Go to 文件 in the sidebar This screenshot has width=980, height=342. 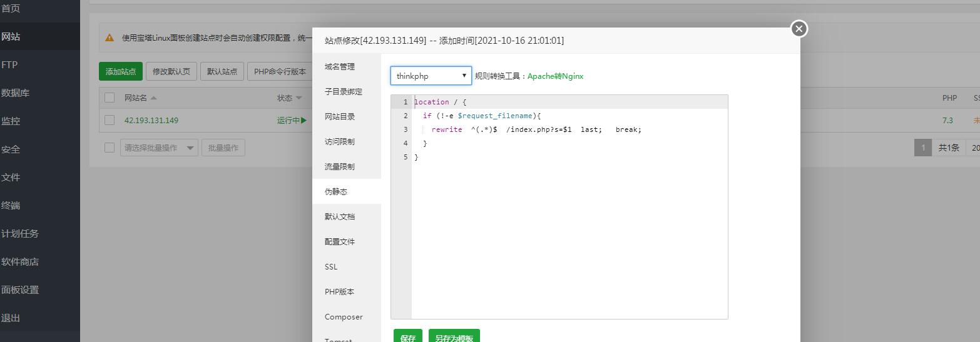coord(11,178)
